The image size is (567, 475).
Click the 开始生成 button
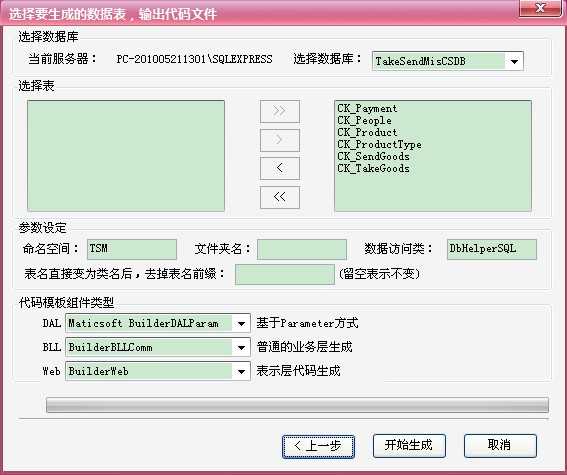(409, 446)
